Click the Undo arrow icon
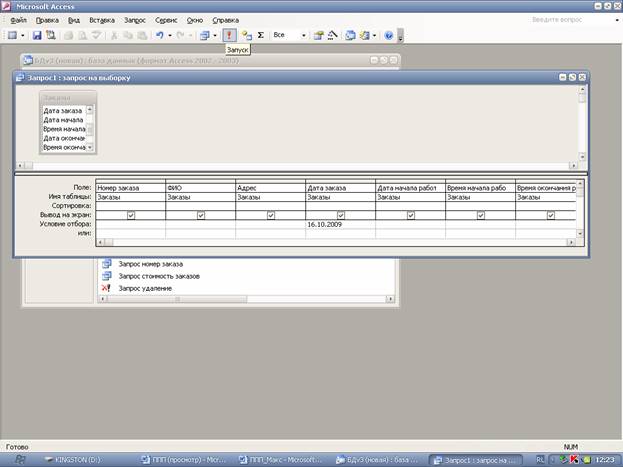623x467 pixels. tap(159, 35)
